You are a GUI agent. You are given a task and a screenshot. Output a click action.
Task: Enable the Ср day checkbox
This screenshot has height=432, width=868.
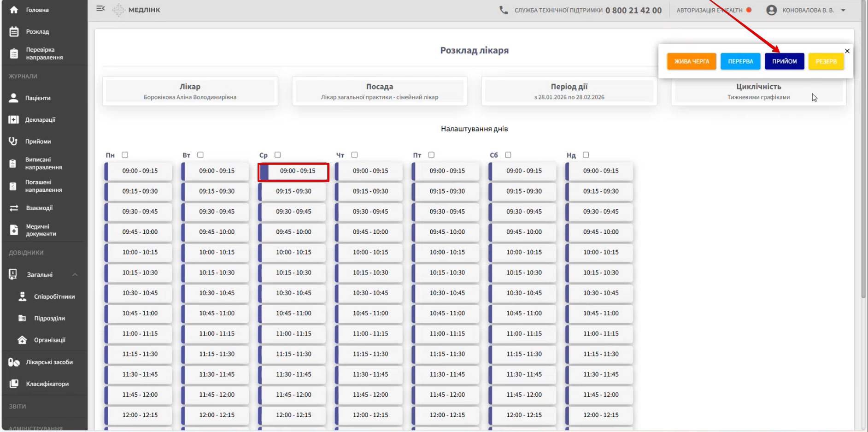(x=277, y=155)
